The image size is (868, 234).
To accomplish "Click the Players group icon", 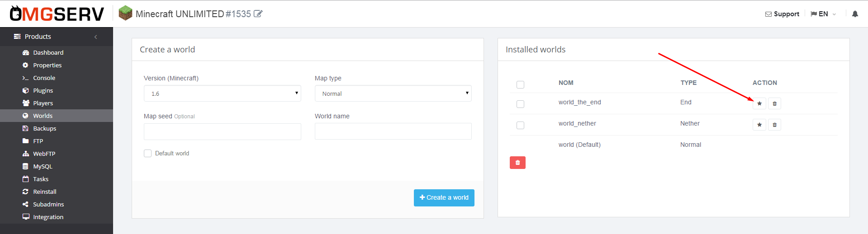I will [x=26, y=103].
